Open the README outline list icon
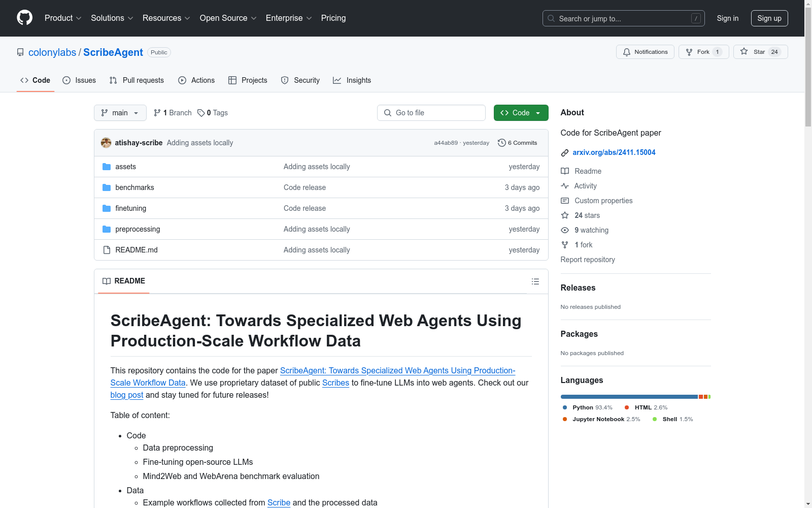 [535, 281]
